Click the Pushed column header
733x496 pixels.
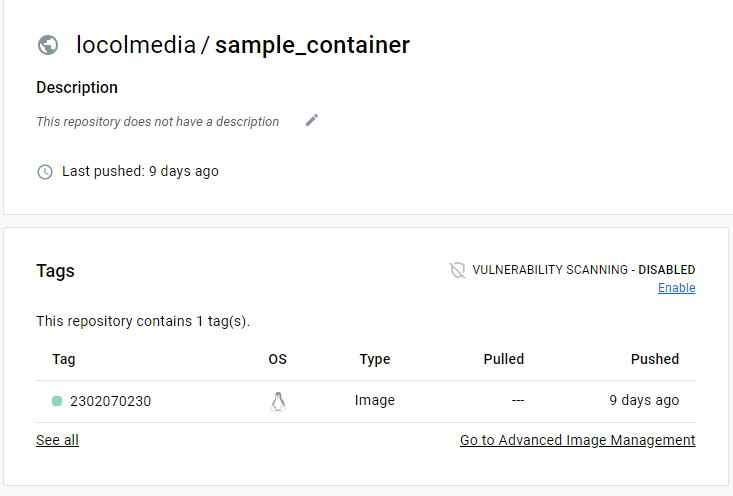coord(655,359)
